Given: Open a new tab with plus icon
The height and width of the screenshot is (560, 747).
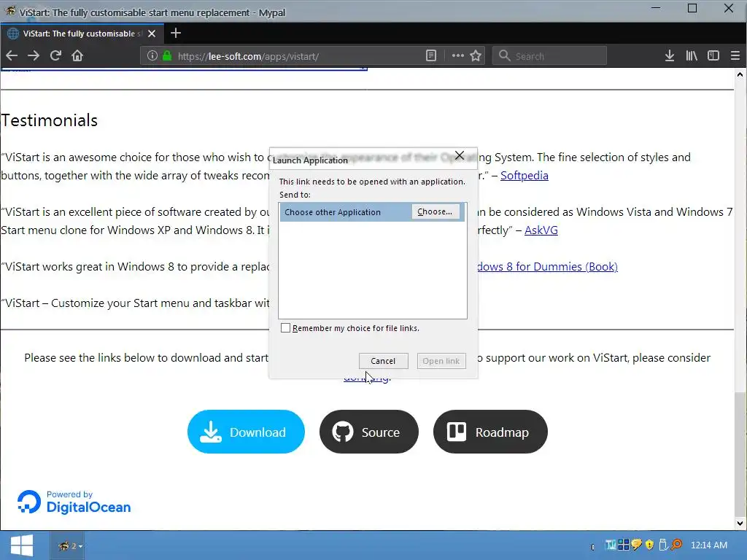Looking at the screenshot, I should pyautogui.click(x=176, y=33).
